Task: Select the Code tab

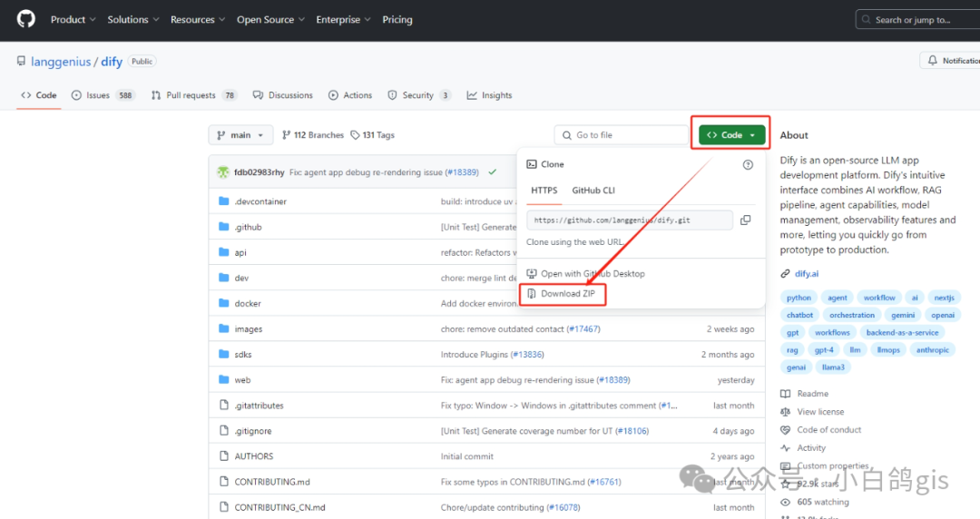Action: coord(39,95)
